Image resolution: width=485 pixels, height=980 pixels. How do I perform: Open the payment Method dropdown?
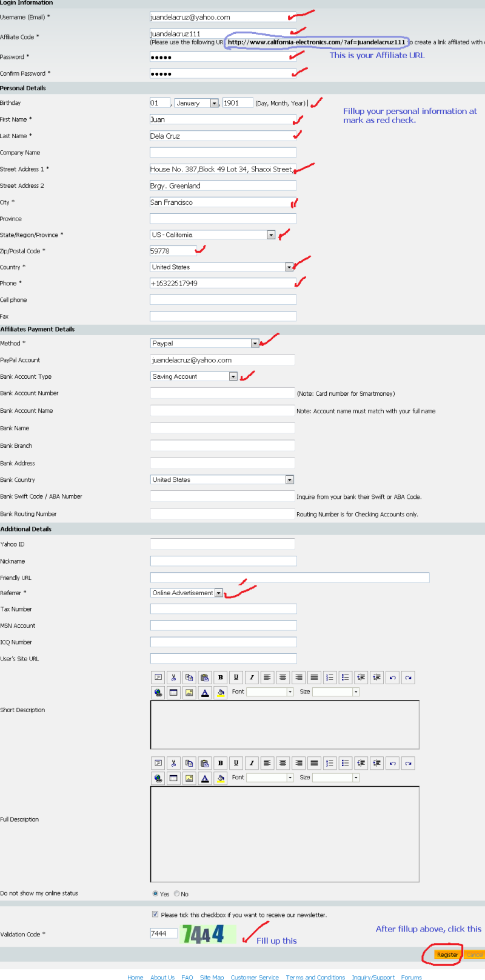point(205,343)
